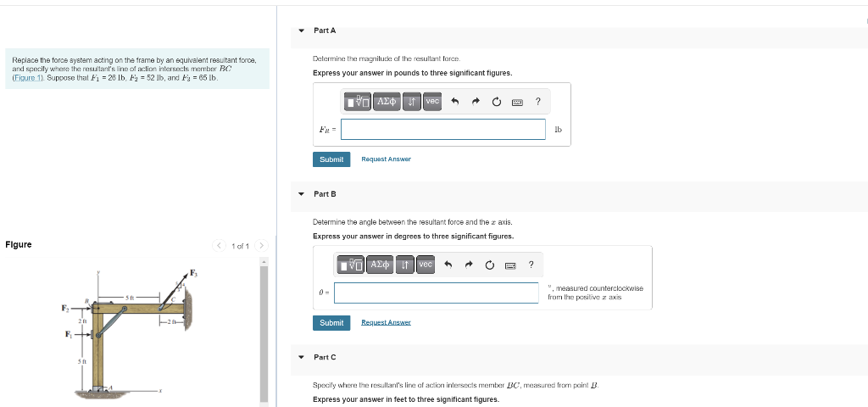Submit the Part A answer

[331, 159]
